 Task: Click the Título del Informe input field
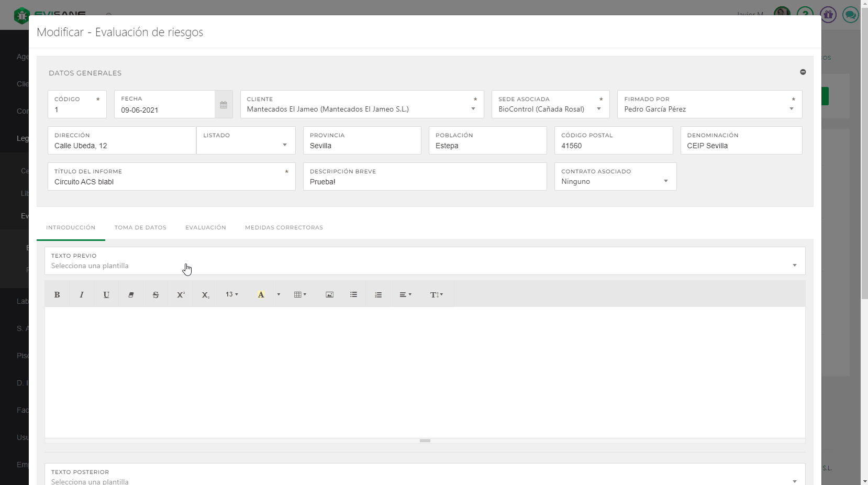pos(168,182)
